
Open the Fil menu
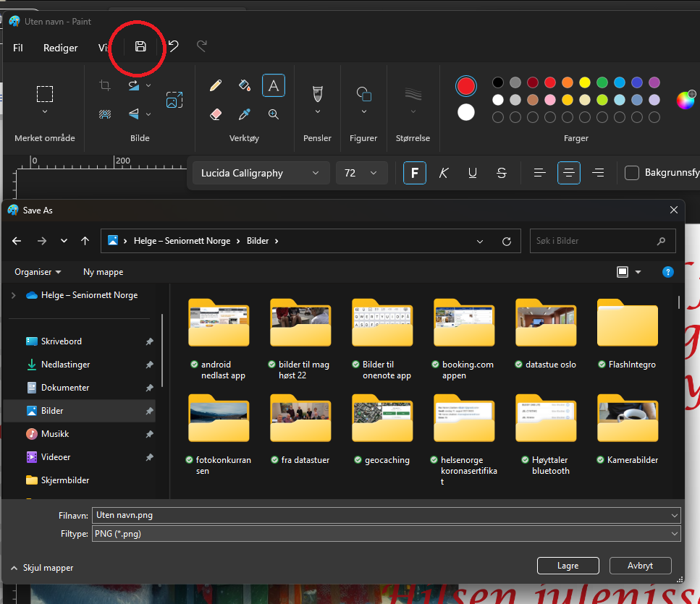point(19,48)
